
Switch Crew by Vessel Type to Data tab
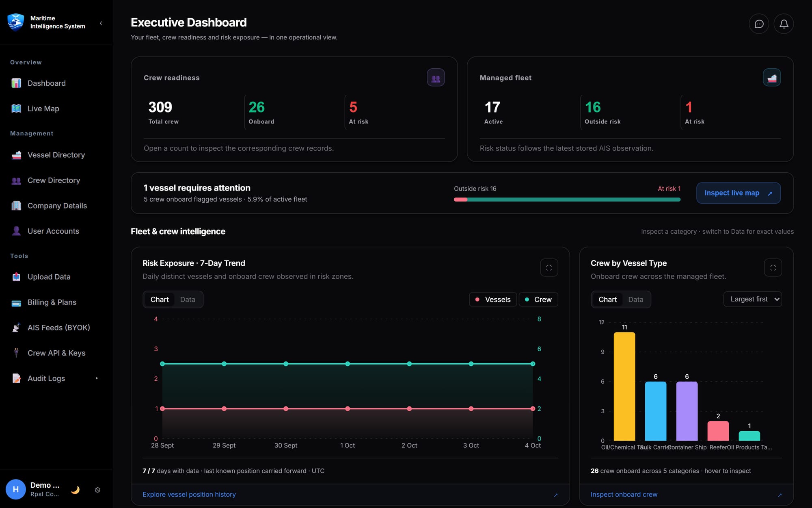(x=636, y=300)
